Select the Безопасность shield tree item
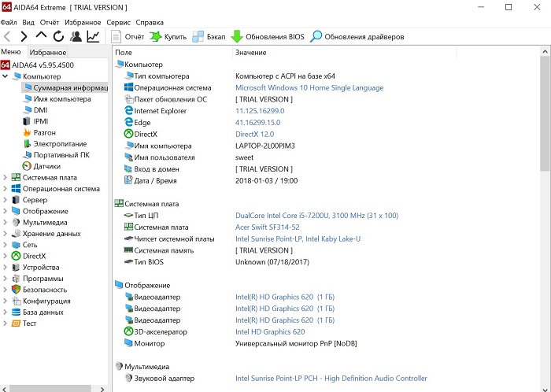Viewport: 551px width, 392px height. tap(39, 290)
